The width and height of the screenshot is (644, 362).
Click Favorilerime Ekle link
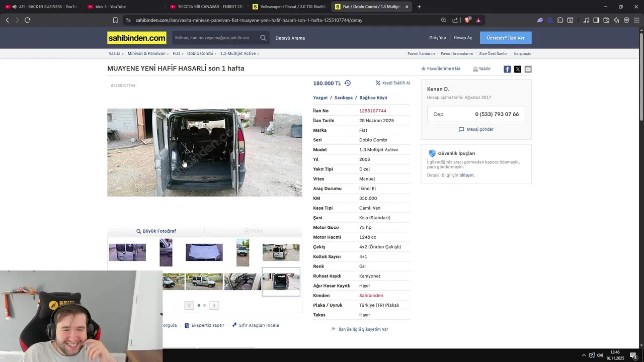coord(441,69)
